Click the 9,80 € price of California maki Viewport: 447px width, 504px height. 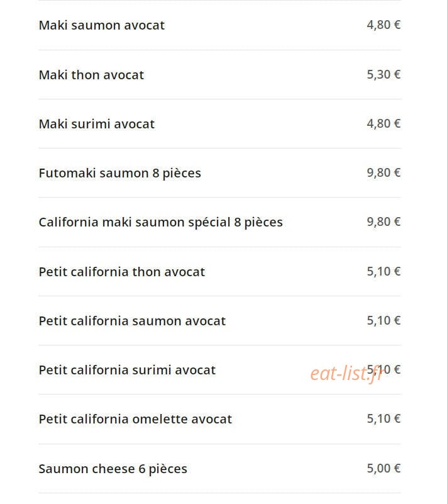tap(384, 221)
